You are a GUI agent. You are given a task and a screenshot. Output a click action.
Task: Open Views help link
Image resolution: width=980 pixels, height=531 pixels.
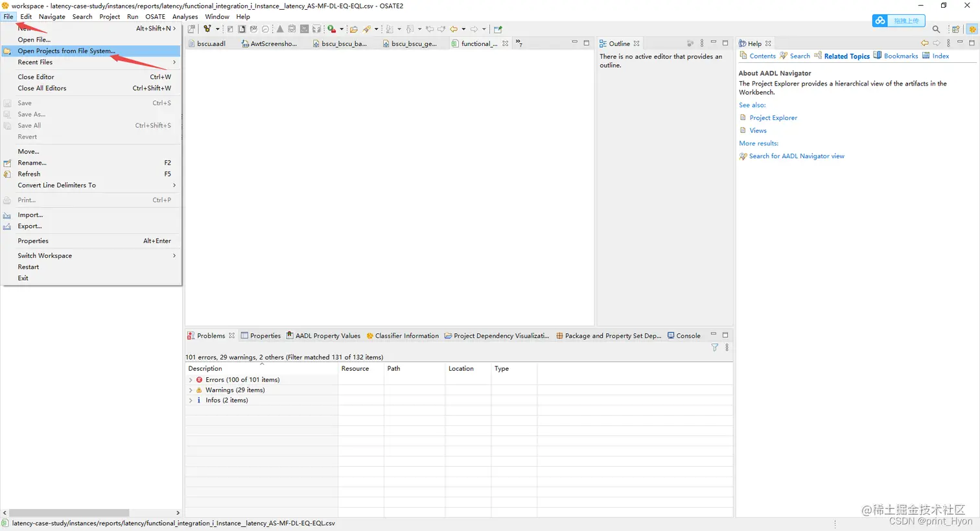pos(758,131)
